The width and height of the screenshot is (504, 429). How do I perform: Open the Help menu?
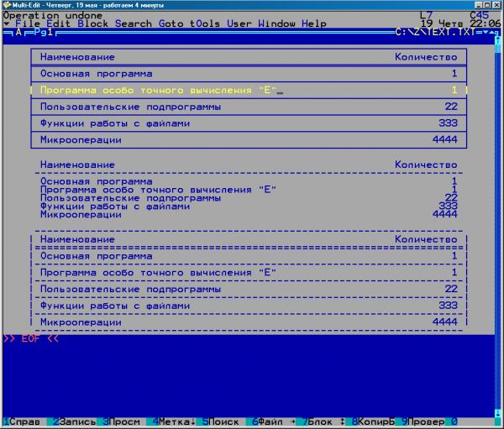(x=314, y=24)
